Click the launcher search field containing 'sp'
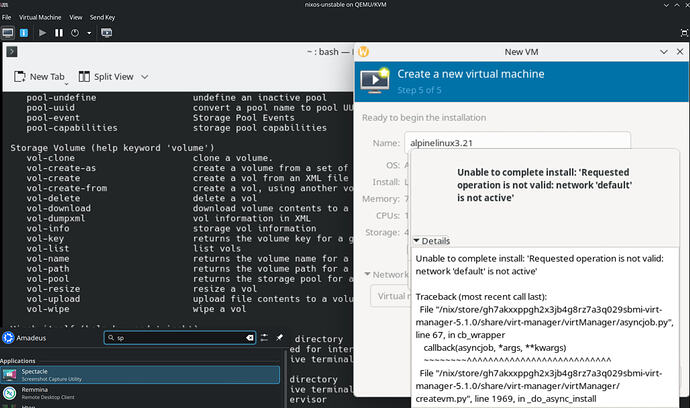Viewport: 690px width, 408px height. (180, 338)
